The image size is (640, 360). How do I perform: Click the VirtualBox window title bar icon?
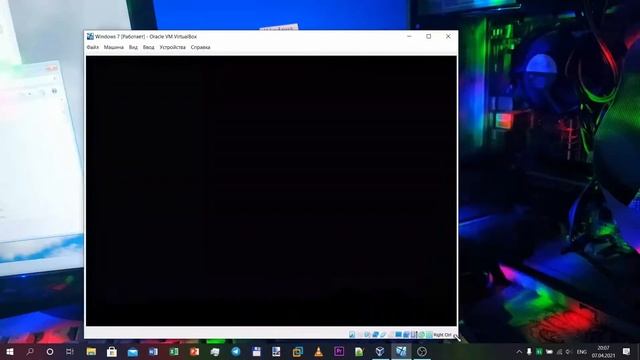[90, 36]
